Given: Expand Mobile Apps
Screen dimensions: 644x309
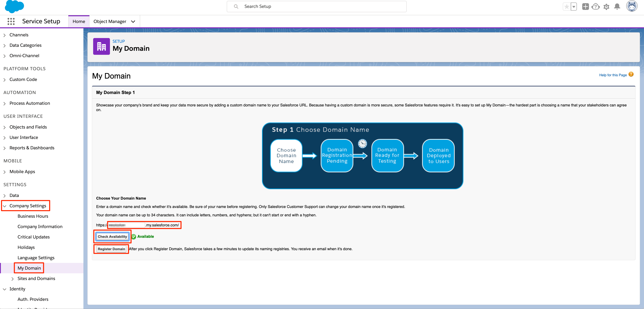Looking at the screenshot, I should tap(5, 172).
